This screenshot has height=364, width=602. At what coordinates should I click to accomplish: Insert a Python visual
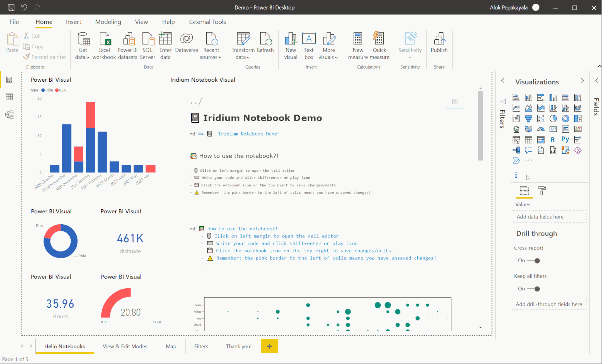coord(565,139)
